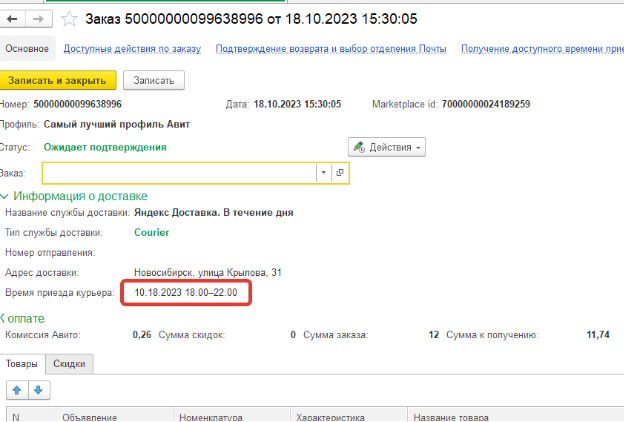The height and width of the screenshot is (422, 624).
Task: Select the Товары tab
Action: (22, 364)
